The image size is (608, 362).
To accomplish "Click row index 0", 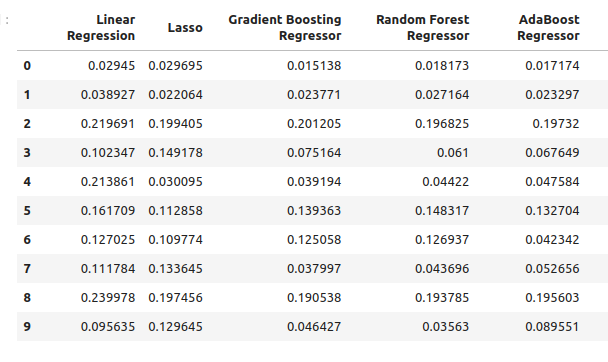I will [x=27, y=66].
